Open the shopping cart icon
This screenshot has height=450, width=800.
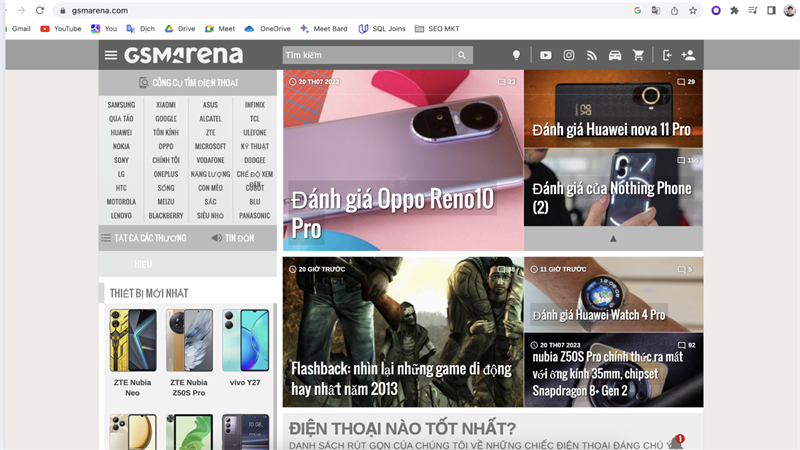[639, 55]
